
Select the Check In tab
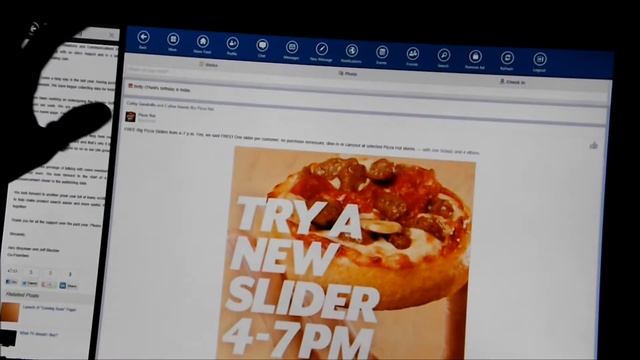[512, 82]
